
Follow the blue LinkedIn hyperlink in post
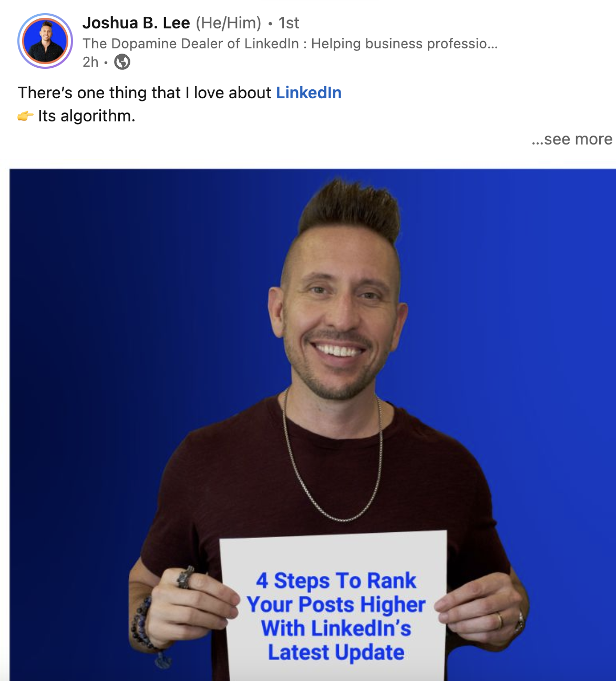pyautogui.click(x=309, y=92)
